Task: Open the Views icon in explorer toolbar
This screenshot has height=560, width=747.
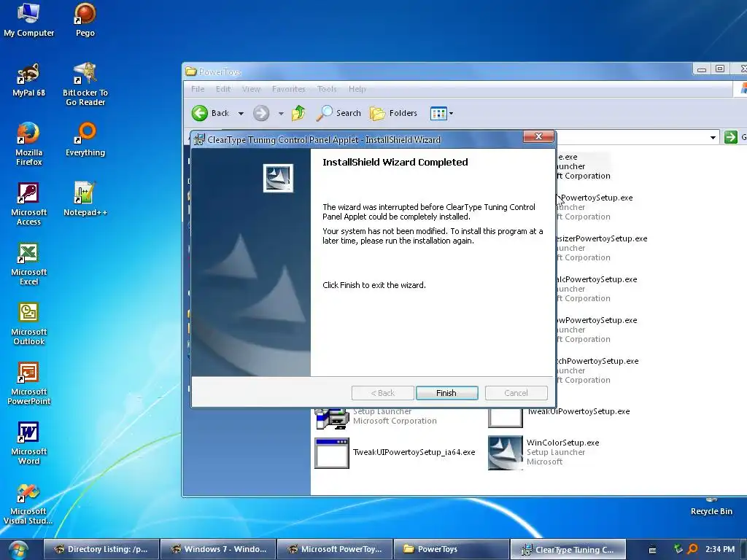Action: click(x=438, y=113)
